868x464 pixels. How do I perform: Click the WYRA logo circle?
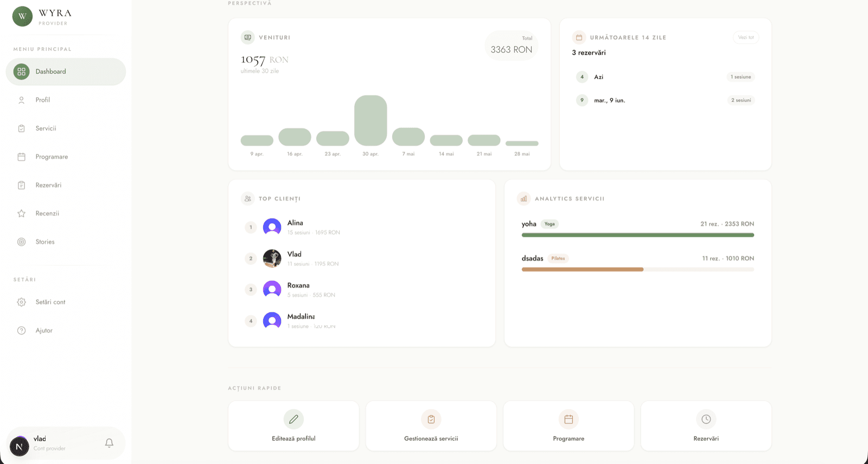[x=22, y=16]
